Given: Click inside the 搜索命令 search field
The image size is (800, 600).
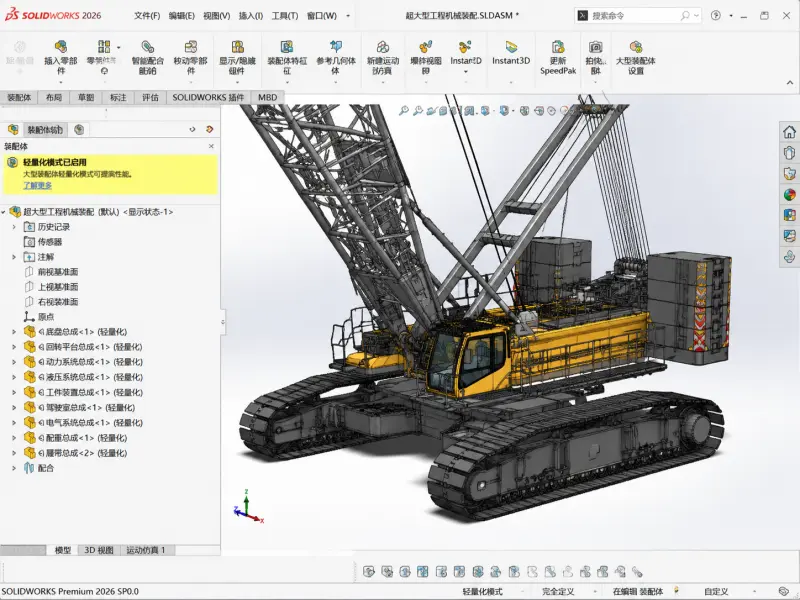Looking at the screenshot, I should 638,16.
